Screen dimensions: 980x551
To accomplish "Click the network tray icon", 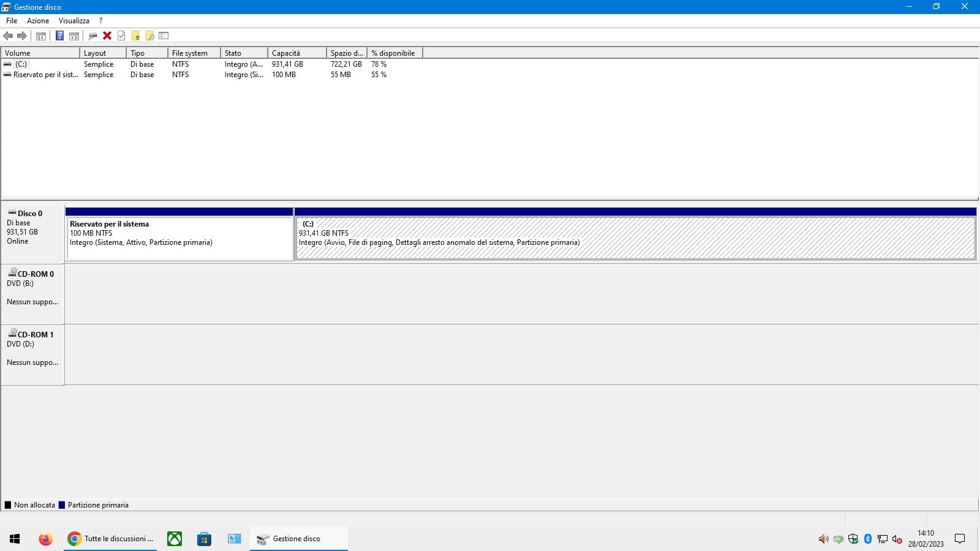I will tap(883, 539).
